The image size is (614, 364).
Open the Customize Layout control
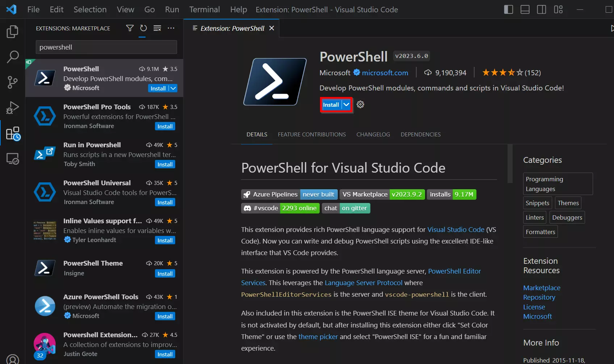[558, 9]
